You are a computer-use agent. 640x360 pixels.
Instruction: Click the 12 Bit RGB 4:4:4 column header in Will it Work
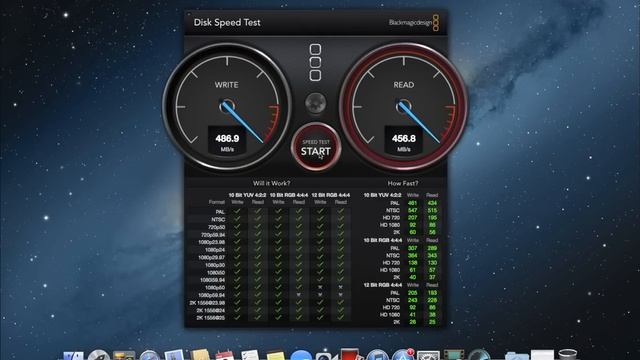pos(331,195)
